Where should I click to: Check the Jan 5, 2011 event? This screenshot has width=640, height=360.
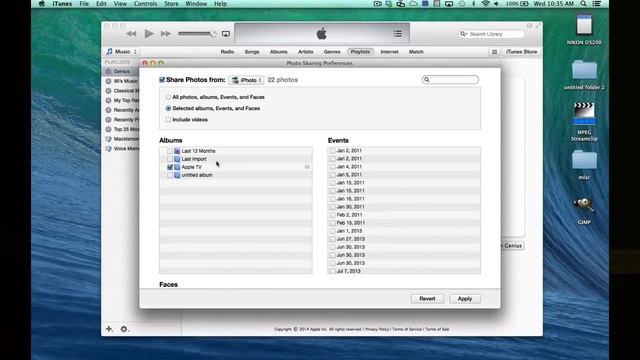332,175
